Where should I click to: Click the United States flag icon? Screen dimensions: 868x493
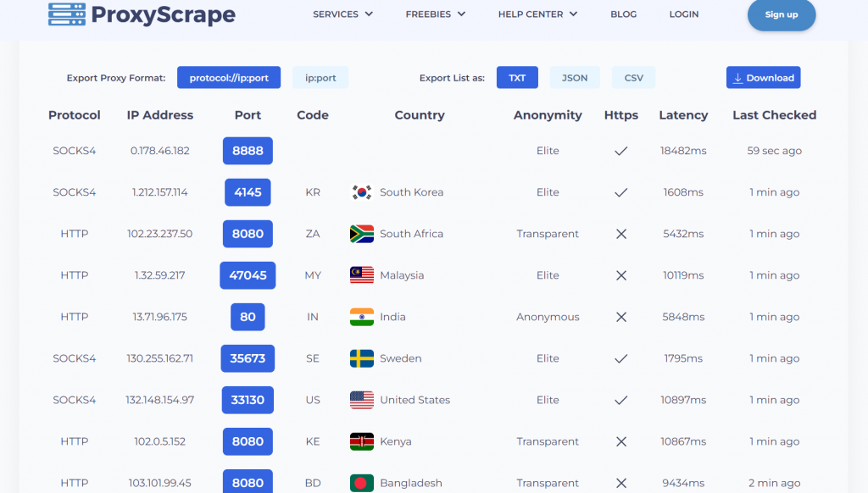coord(362,400)
